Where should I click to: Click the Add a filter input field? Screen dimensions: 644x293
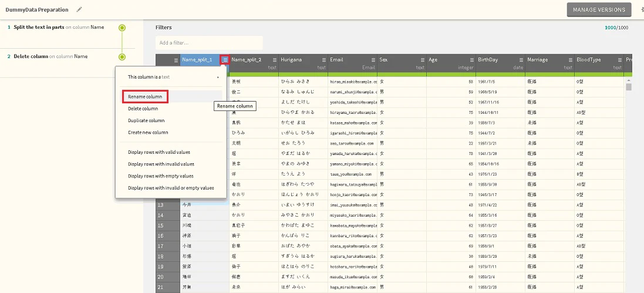pyautogui.click(x=209, y=43)
